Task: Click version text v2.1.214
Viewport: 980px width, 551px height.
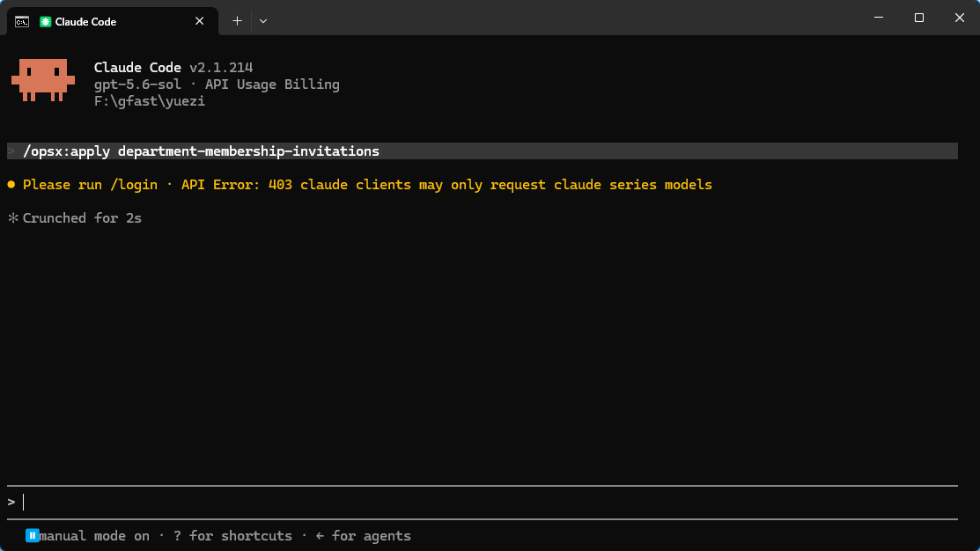Action: 221,68
